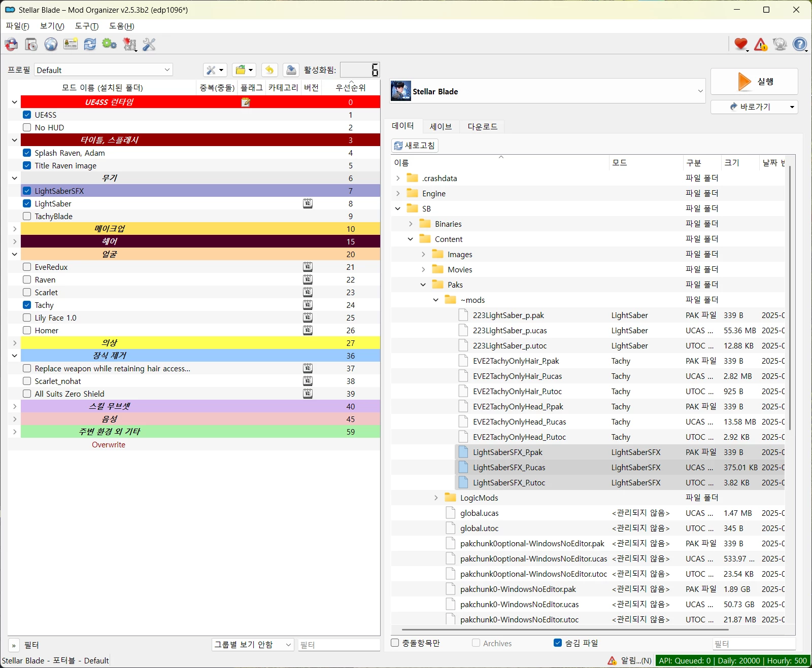Open the 도구(T) menu
Image resolution: width=812 pixels, height=668 pixels.
87,26
